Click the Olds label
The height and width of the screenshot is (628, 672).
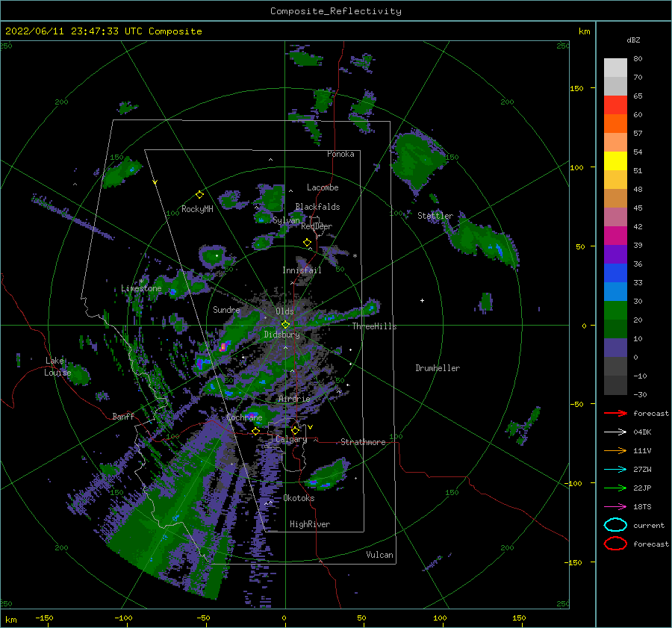pos(284,311)
